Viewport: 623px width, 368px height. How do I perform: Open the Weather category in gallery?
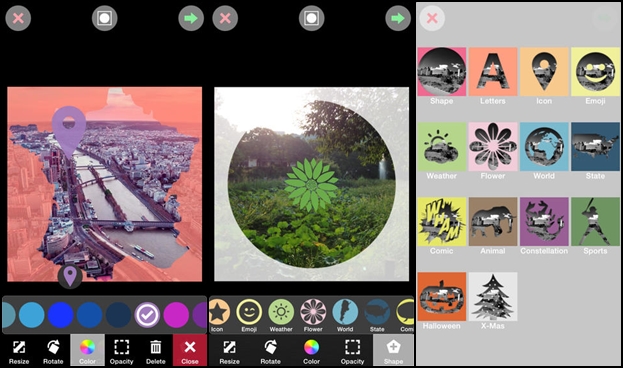441,151
